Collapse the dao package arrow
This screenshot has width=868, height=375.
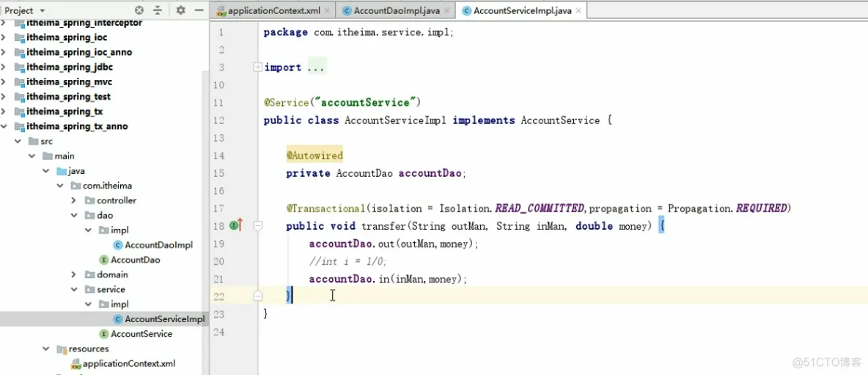click(x=74, y=215)
